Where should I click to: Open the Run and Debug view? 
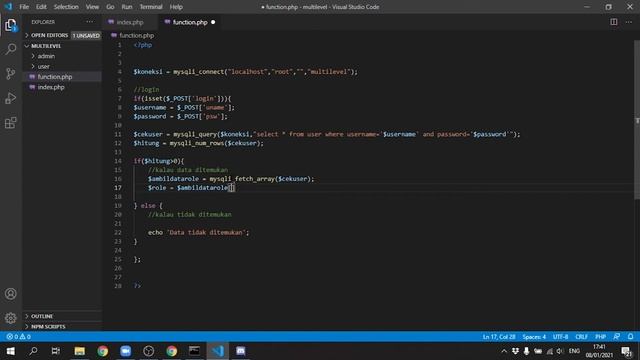pyautogui.click(x=11, y=98)
